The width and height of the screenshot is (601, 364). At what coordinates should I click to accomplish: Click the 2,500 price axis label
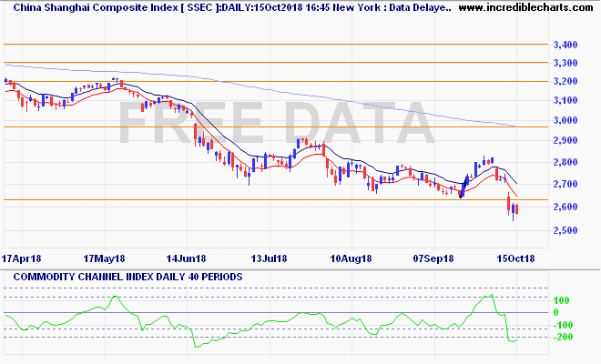tap(565, 230)
